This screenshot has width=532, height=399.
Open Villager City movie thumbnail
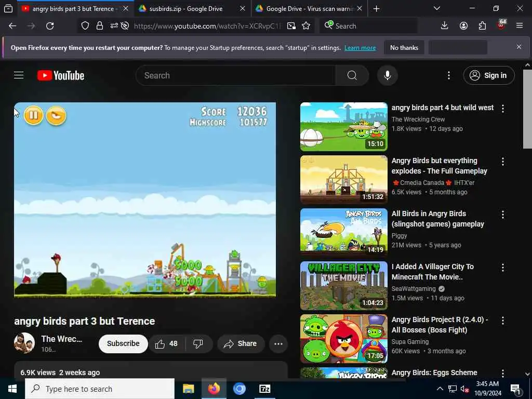[344, 286]
